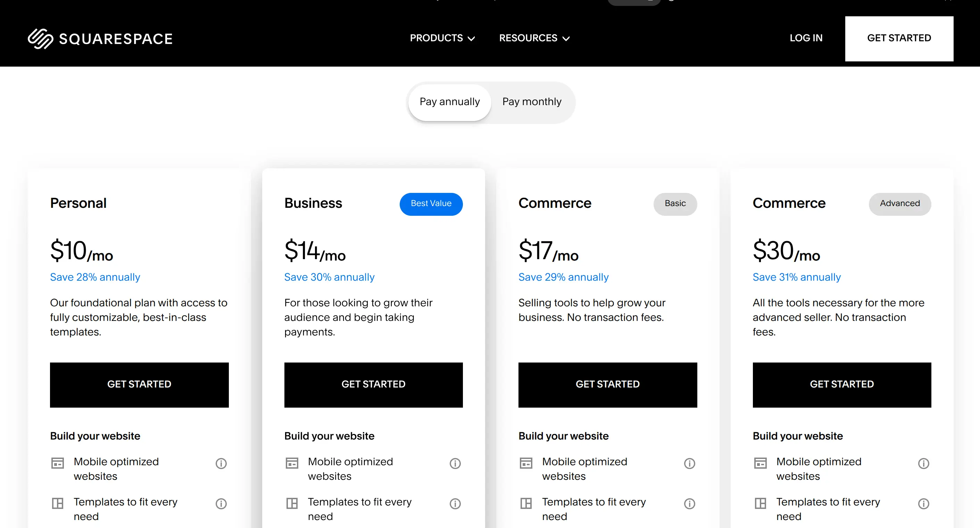Click the Best Value badge

tap(431, 204)
